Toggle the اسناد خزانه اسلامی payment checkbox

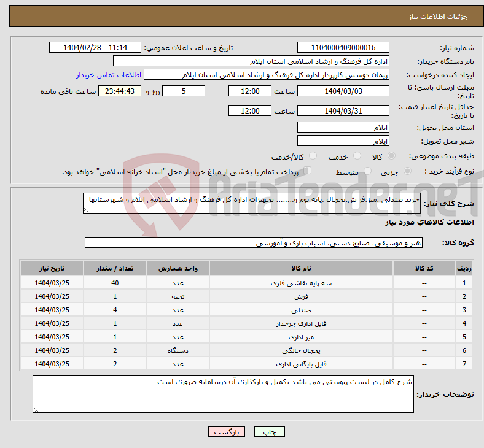(x=308, y=171)
